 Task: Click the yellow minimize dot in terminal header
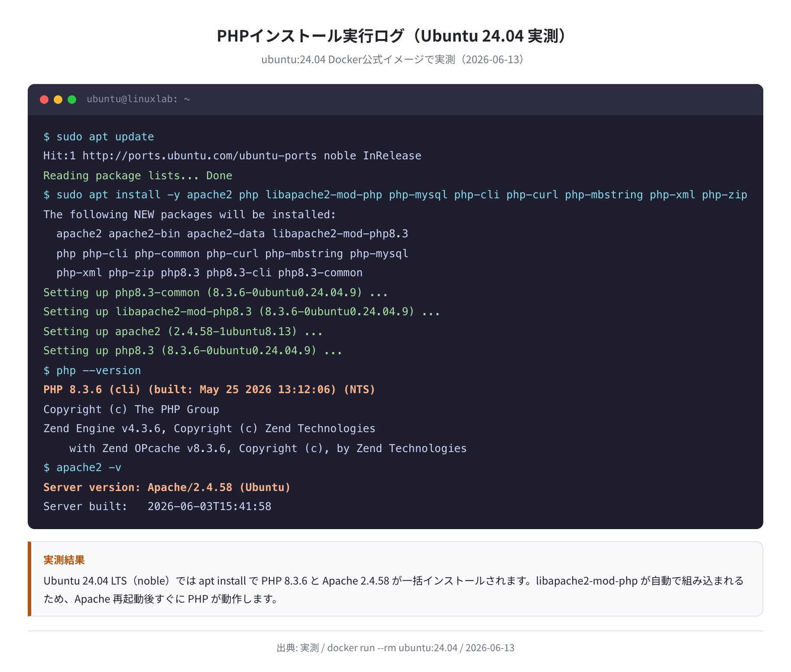[x=58, y=100]
